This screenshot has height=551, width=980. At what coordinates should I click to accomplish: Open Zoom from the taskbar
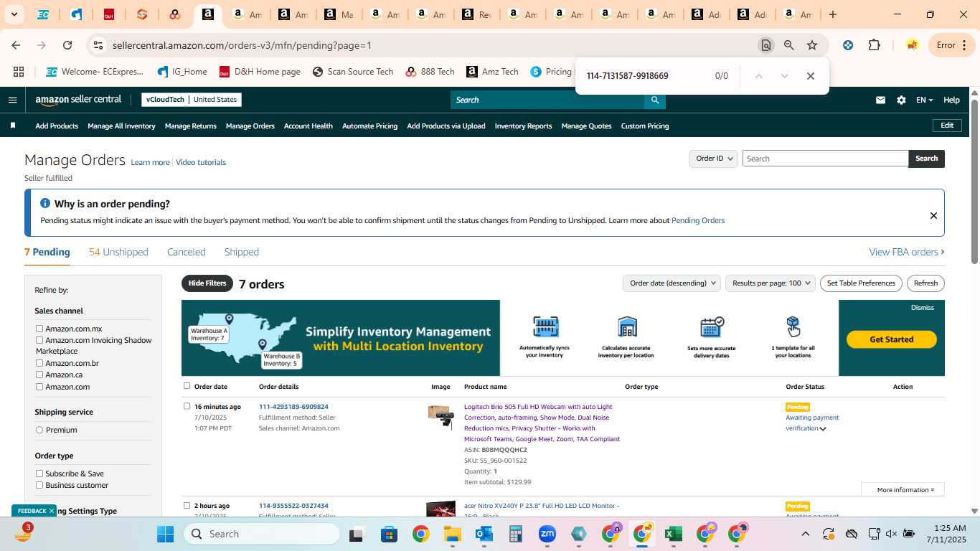[x=547, y=534]
